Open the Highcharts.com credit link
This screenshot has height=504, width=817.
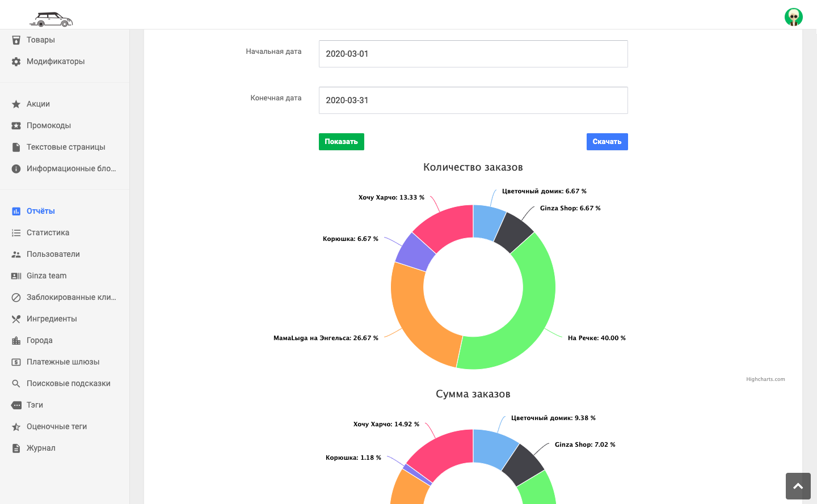coord(765,379)
